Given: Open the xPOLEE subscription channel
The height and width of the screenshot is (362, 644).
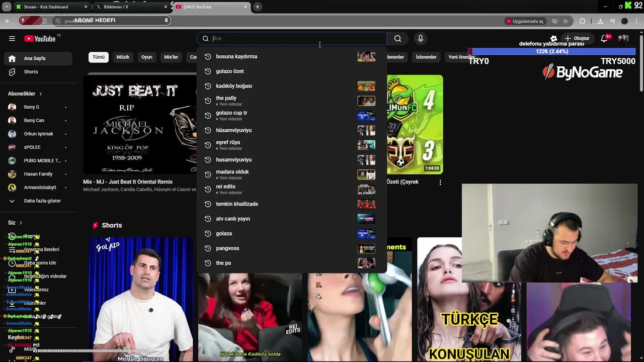Looking at the screenshot, I should coord(38,147).
